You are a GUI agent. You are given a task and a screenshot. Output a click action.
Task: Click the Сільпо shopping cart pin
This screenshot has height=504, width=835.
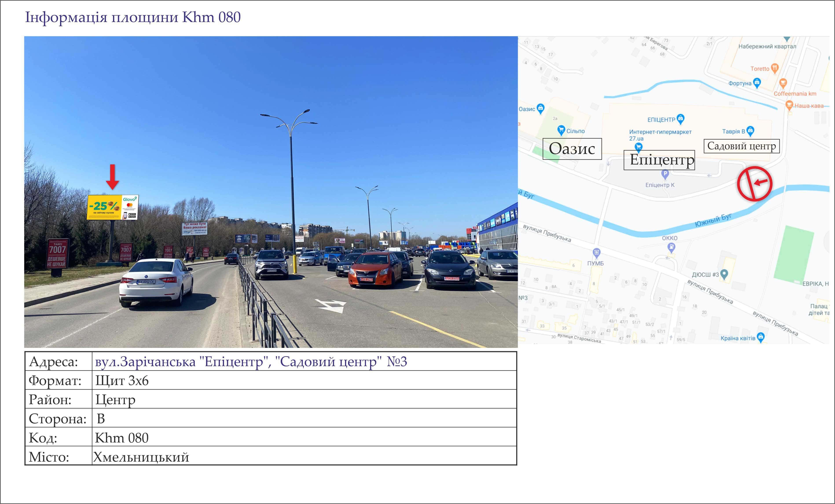click(x=561, y=130)
